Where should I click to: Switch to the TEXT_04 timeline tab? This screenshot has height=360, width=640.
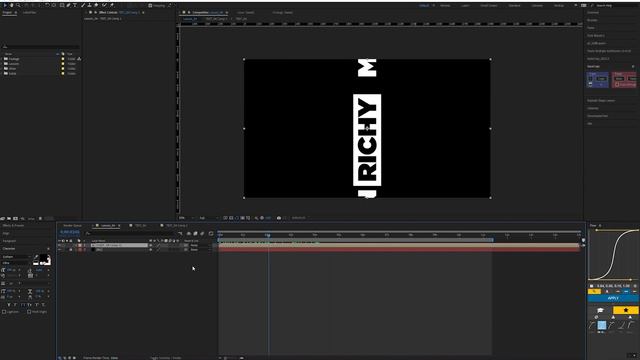[x=140, y=225]
